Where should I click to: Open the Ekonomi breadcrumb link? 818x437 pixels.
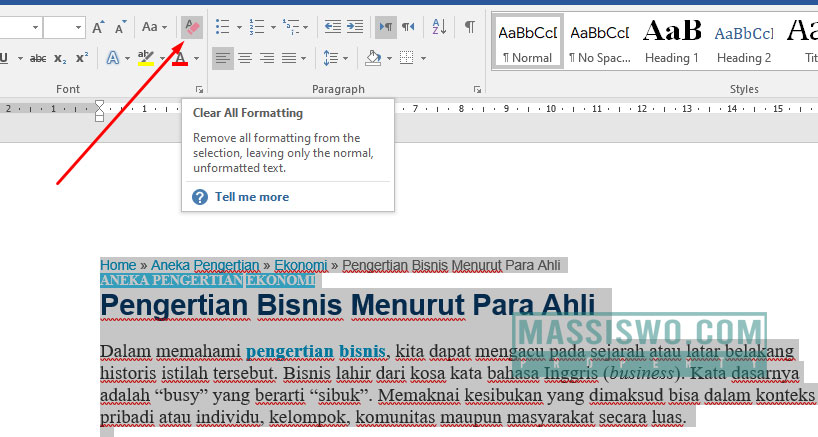coord(301,265)
